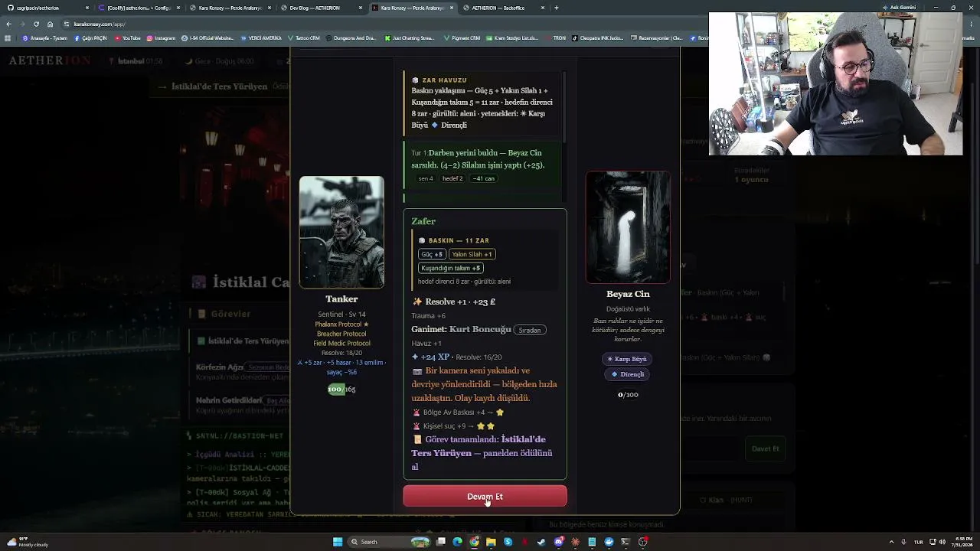
Task: Switch to the cagripacin/aetherion GitHub tab
Action: coord(49,8)
